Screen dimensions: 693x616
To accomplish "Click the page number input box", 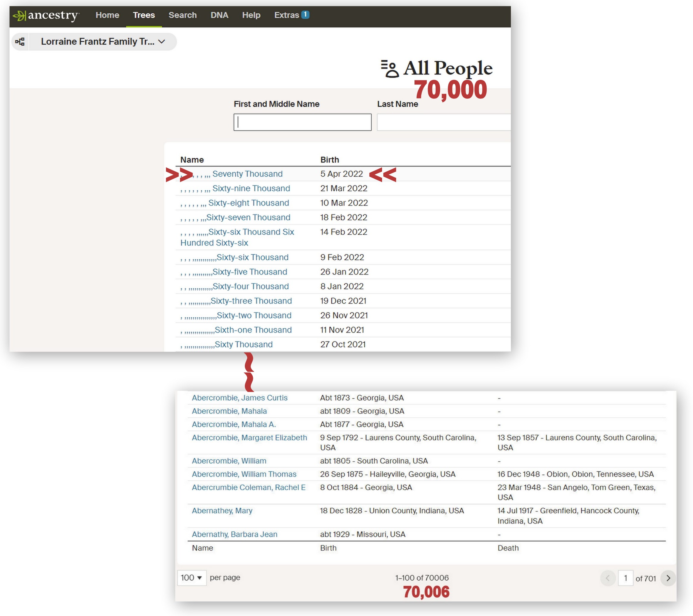I will click(625, 578).
